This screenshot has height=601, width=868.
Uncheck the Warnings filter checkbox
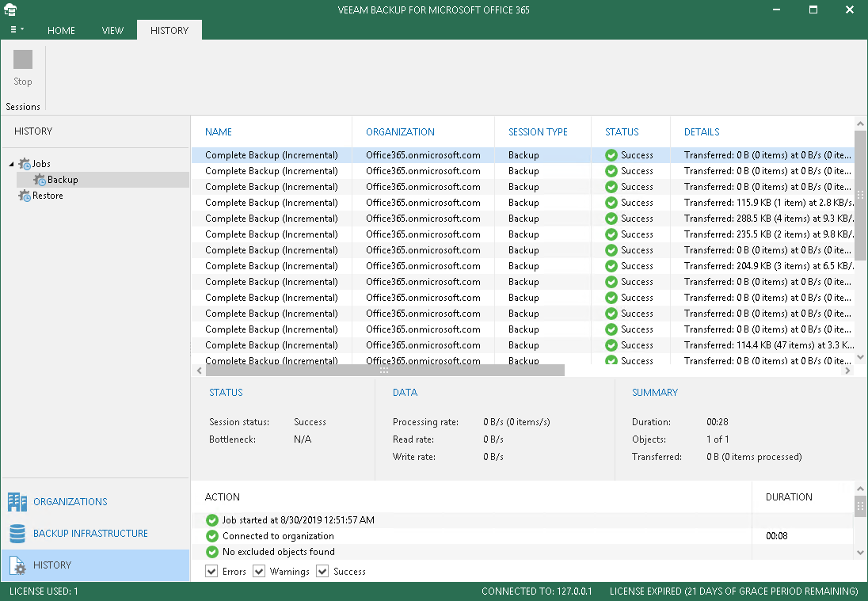[x=258, y=571]
